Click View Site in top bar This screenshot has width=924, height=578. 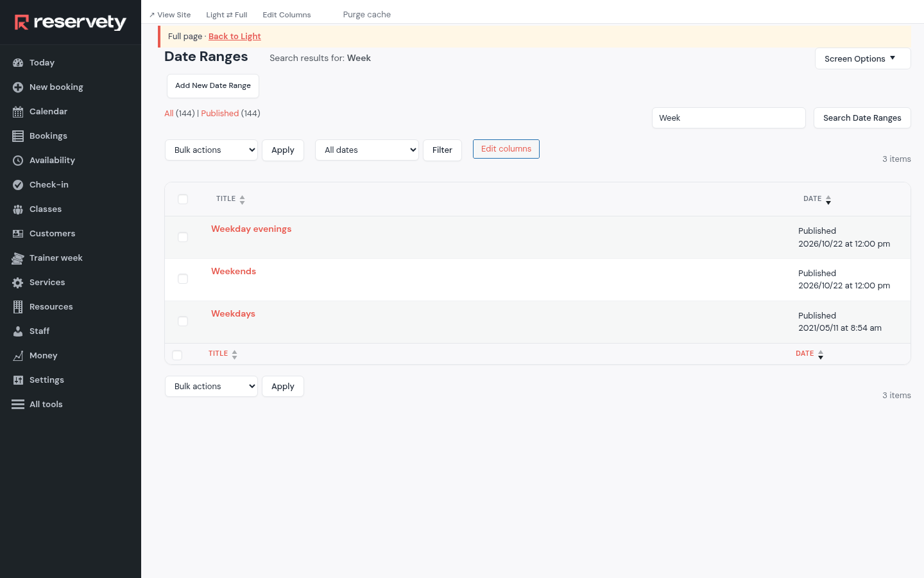170,15
